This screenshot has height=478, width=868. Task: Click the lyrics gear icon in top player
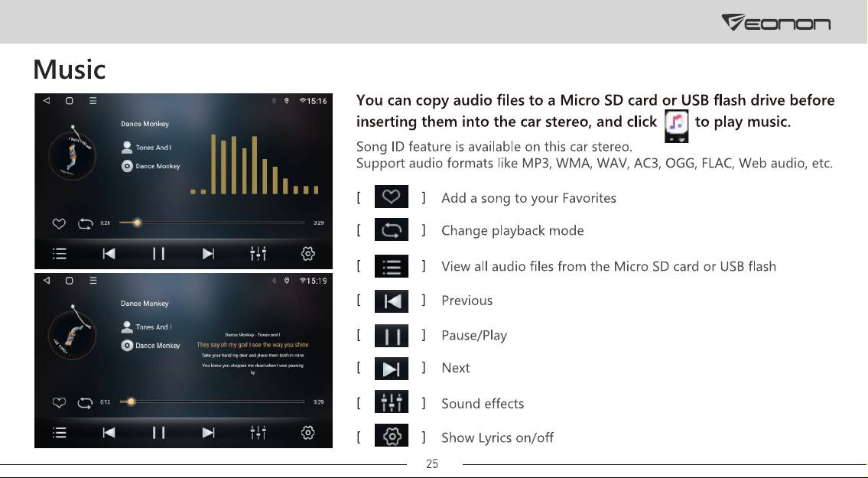tap(307, 254)
